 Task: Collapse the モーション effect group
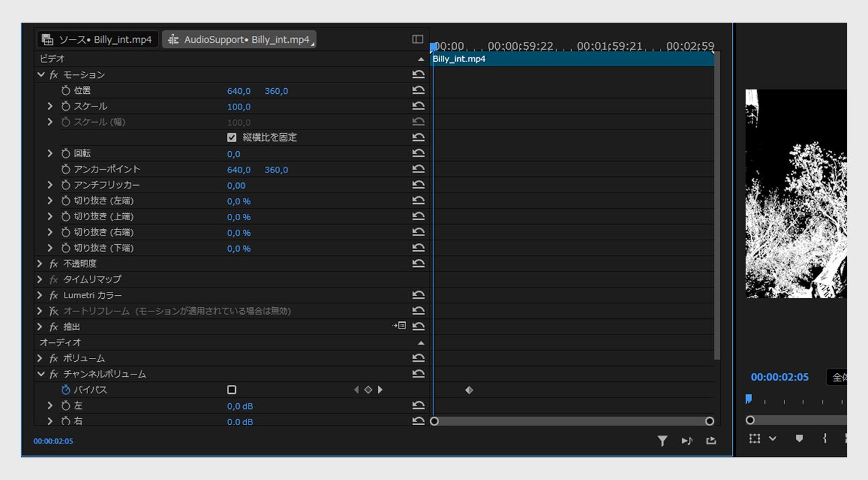(41, 75)
